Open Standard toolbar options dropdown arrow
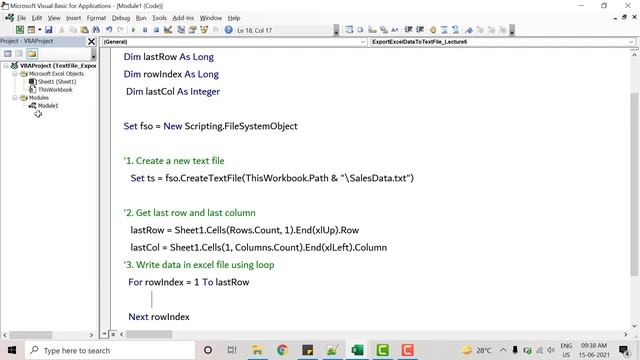Image resolution: width=640 pixels, height=360 pixels. [336, 30]
